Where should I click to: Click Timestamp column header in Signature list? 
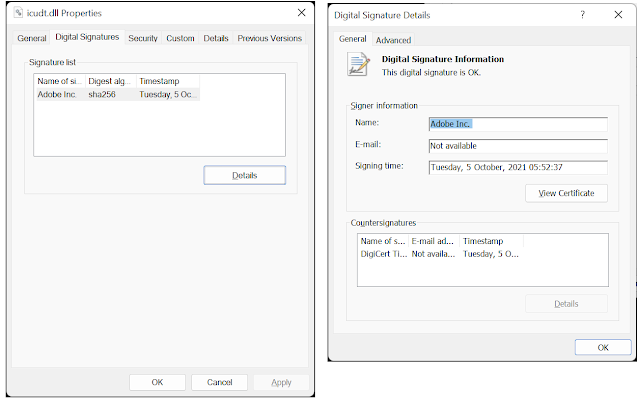168,81
